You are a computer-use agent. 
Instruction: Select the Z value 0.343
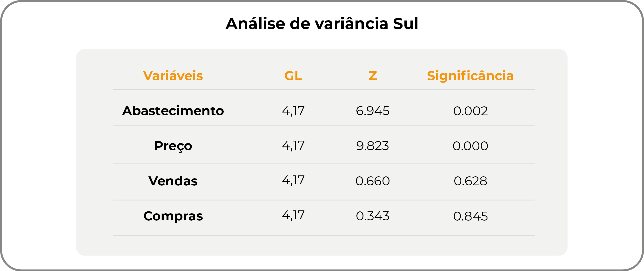(x=373, y=216)
